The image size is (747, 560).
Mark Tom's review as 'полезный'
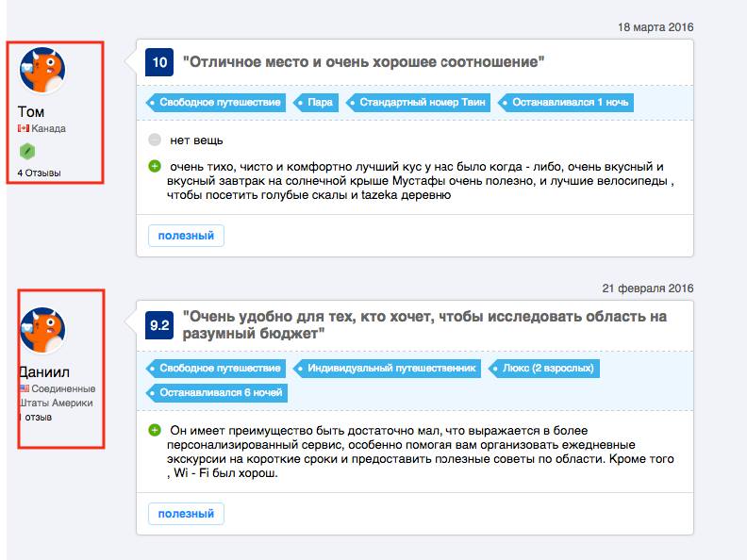coord(186,235)
